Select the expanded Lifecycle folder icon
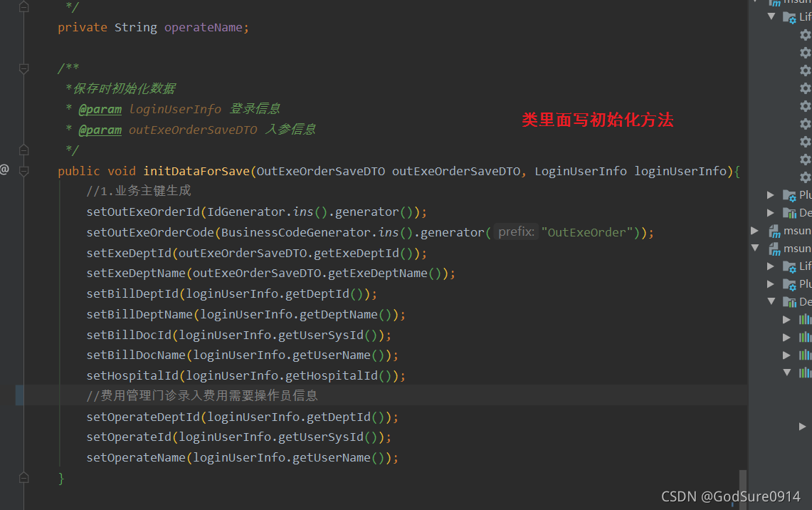The image size is (812, 510). click(x=789, y=18)
